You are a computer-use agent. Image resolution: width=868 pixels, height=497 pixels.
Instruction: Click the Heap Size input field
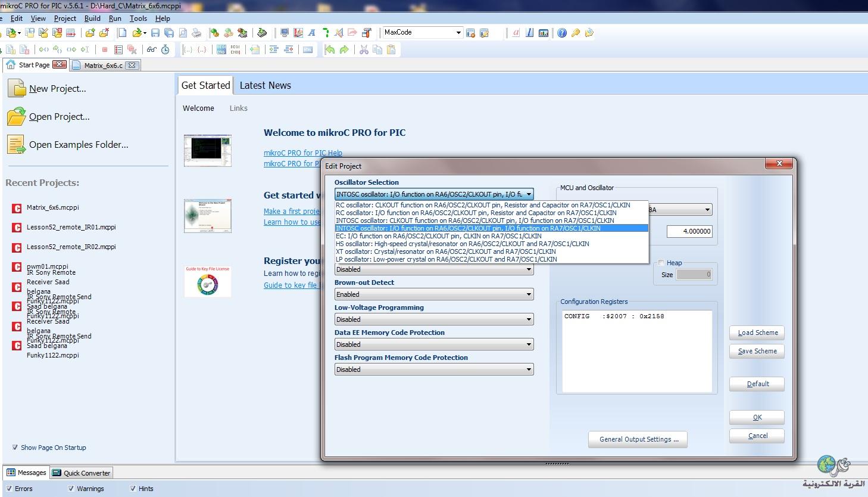point(694,274)
